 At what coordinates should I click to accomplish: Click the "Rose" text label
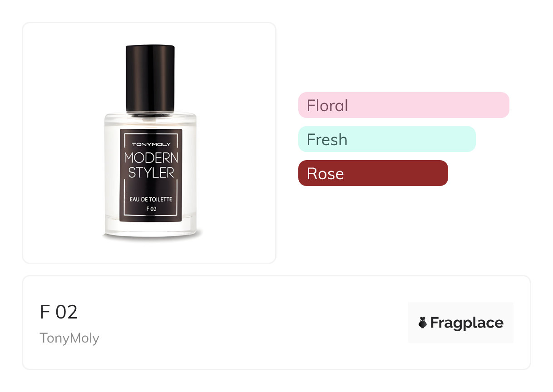coord(325,174)
